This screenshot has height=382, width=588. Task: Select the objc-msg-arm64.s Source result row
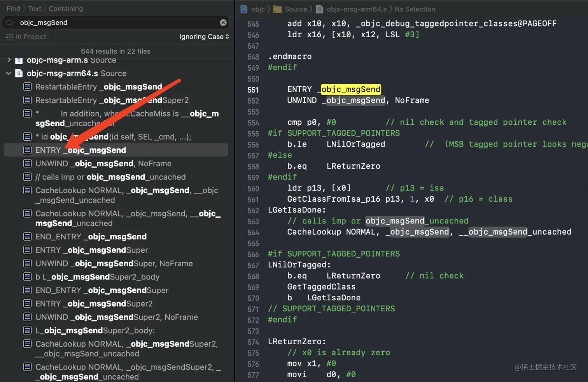(116, 73)
